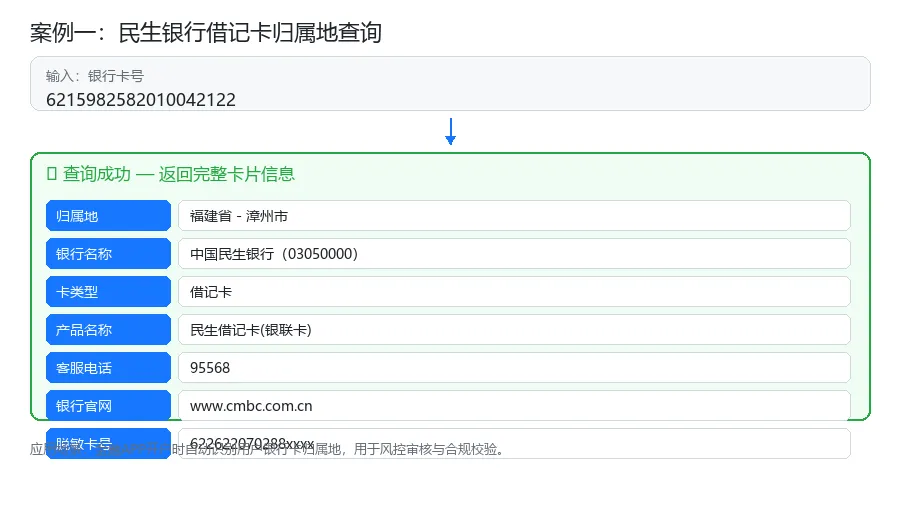Click the 客服电话 label
The width and height of the screenshot is (900, 520).
(108, 367)
